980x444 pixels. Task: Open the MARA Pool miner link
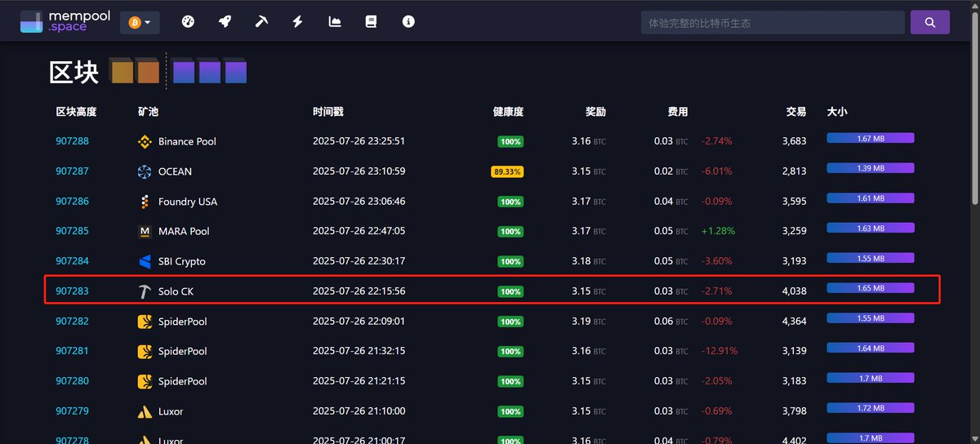coord(184,231)
